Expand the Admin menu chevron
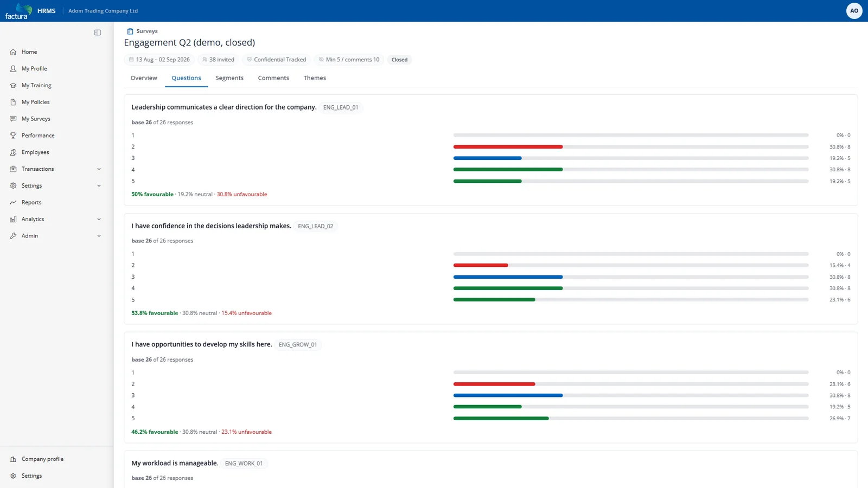Viewport: 868px width, 488px height. (x=99, y=236)
